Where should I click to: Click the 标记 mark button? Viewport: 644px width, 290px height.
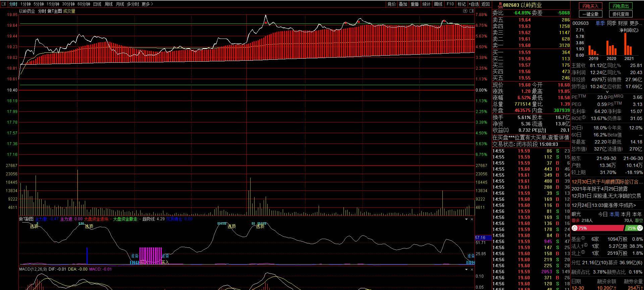click(462, 4)
